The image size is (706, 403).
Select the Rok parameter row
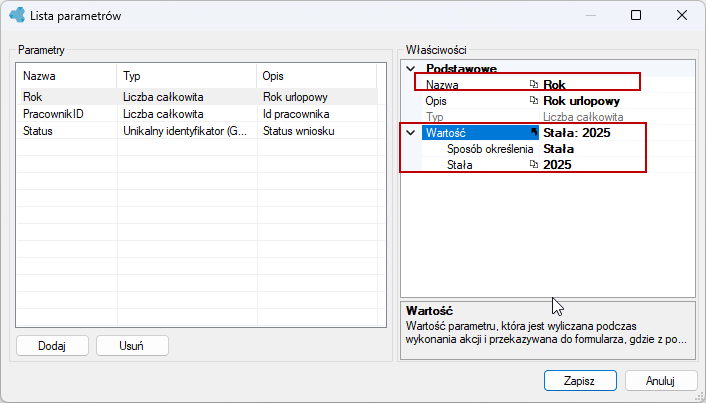197,97
